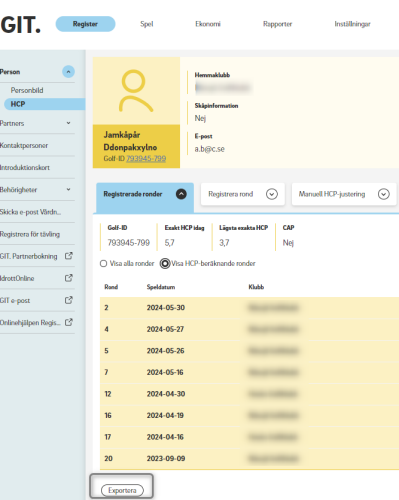This screenshot has width=399, height=500.
Task: Open Registrera för tävling
Action: 30,234
